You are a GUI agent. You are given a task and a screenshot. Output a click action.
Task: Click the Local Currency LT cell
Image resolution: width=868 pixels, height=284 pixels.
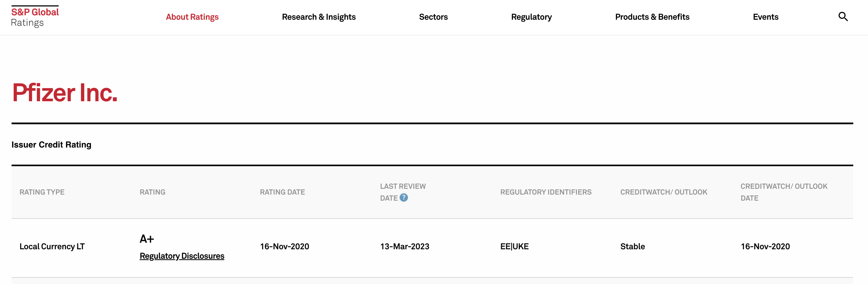[52, 247]
